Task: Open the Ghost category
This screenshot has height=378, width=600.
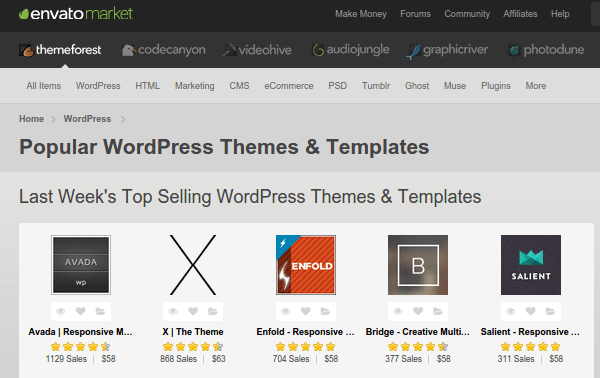Action: 417,86
